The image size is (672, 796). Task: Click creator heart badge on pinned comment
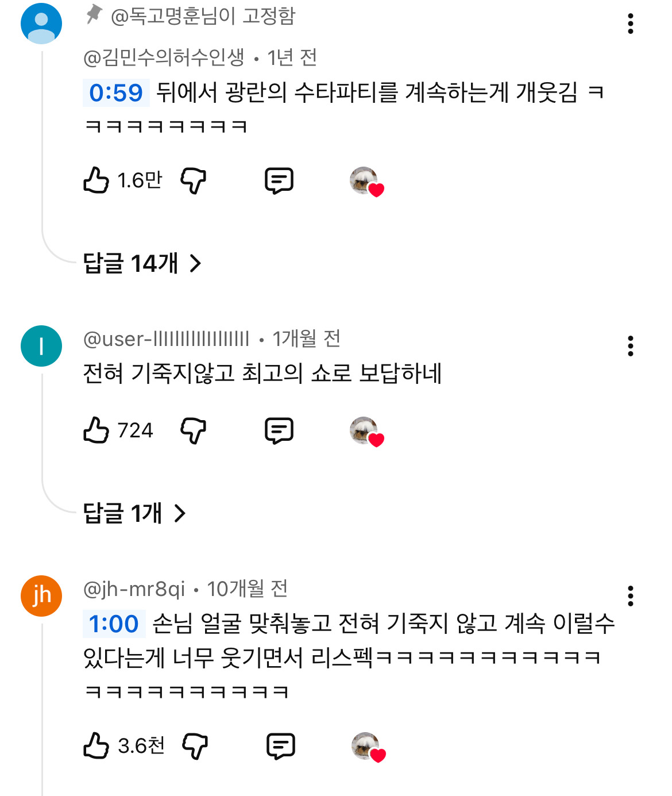(366, 182)
